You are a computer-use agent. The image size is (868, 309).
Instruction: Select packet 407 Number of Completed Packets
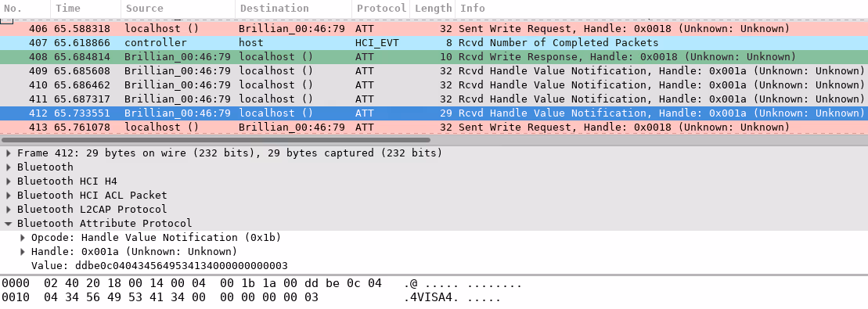click(x=434, y=43)
